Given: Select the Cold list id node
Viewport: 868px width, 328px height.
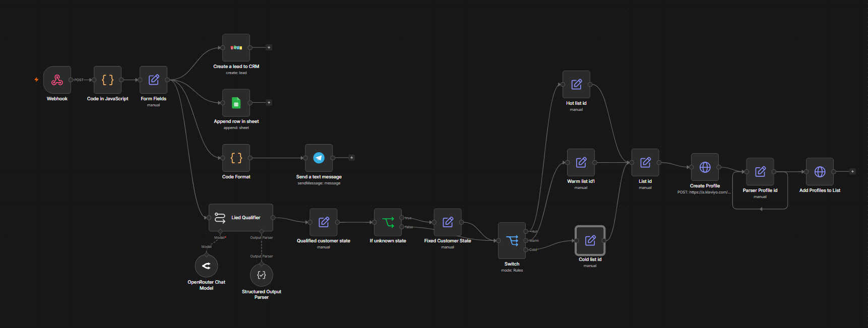Looking at the screenshot, I should coord(590,240).
